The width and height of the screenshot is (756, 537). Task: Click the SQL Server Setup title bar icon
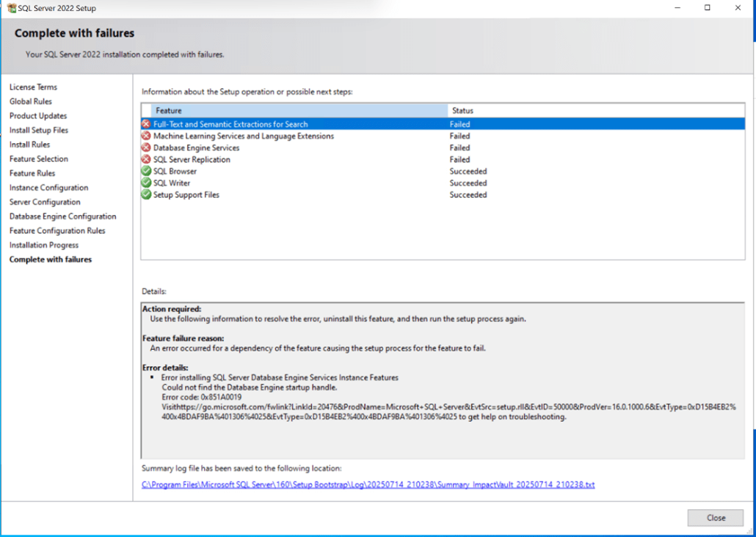[12, 8]
